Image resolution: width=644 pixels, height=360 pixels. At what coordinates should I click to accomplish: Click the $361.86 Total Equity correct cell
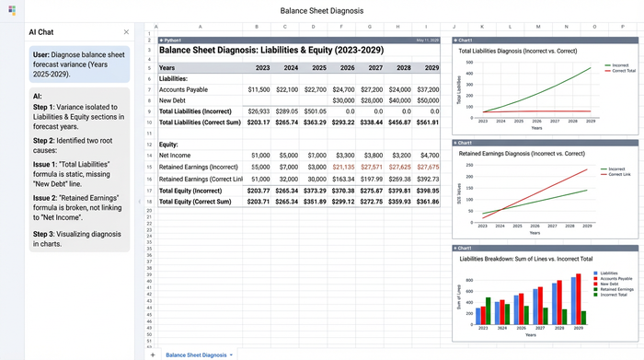click(428, 202)
